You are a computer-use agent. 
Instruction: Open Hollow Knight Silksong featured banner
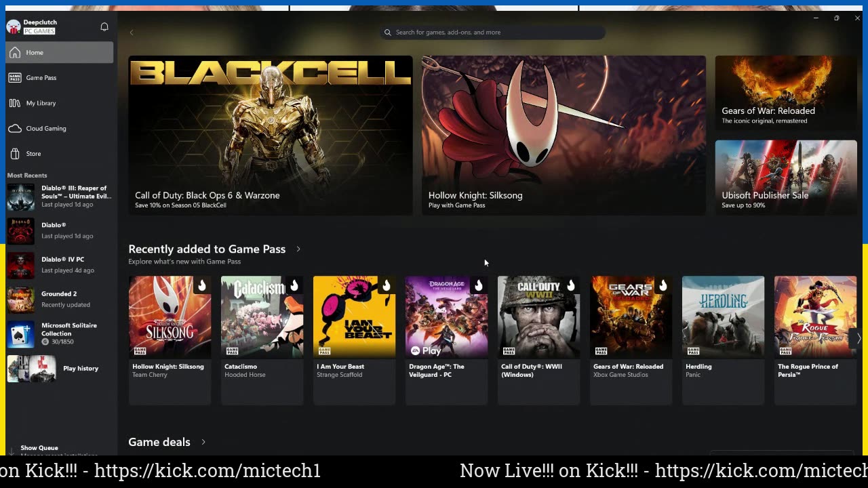click(564, 136)
